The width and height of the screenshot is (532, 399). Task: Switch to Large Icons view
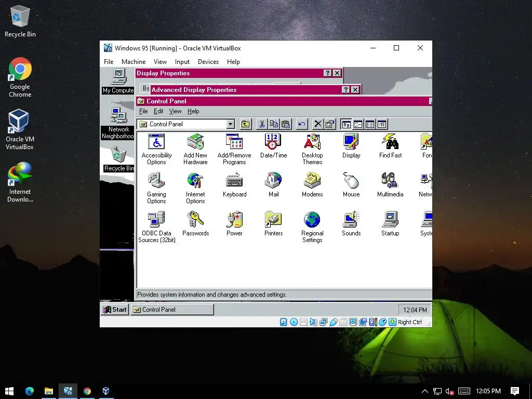pyautogui.click(x=346, y=124)
